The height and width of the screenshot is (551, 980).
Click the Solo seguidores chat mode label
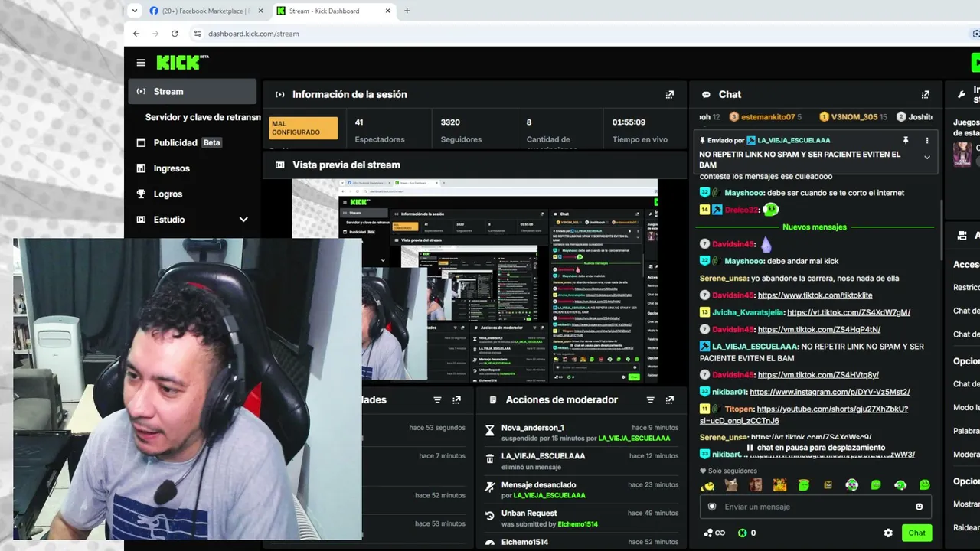728,471
